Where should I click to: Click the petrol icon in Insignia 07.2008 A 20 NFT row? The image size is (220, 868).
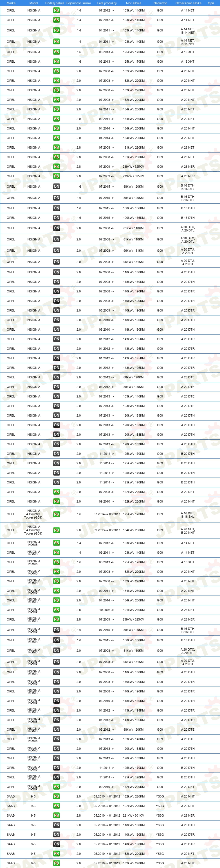pos(56,492)
